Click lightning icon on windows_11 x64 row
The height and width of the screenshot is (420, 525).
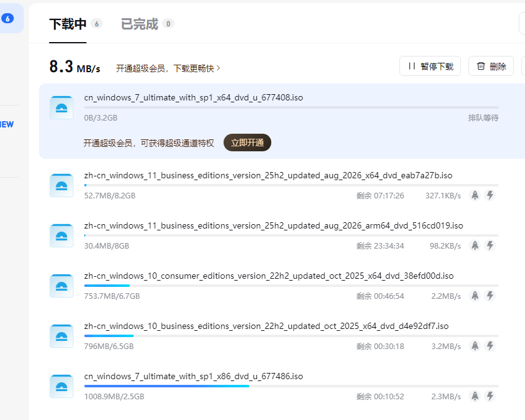pos(490,195)
